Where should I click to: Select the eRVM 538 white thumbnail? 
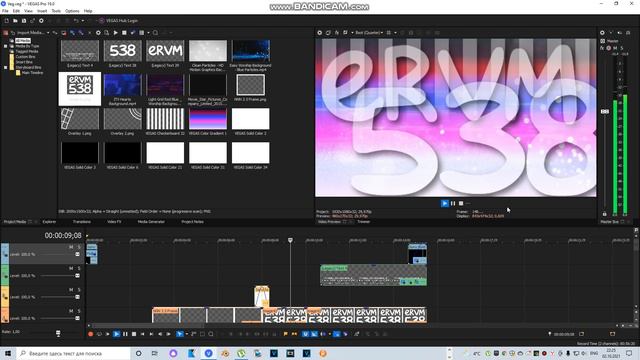point(80,89)
